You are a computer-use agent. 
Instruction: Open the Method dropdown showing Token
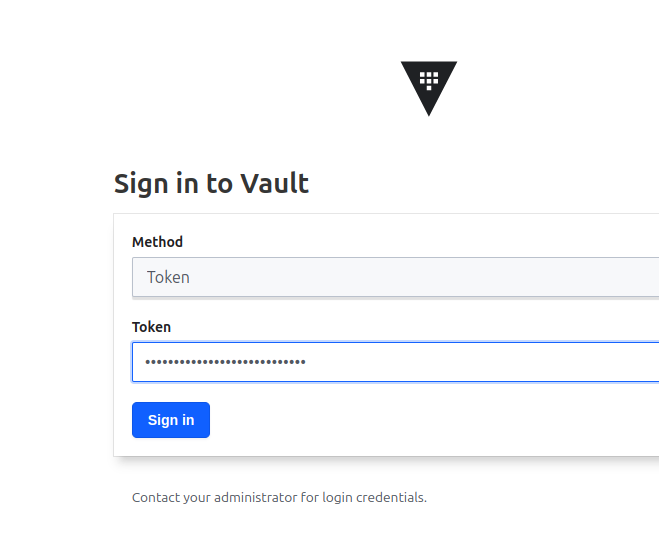point(395,277)
